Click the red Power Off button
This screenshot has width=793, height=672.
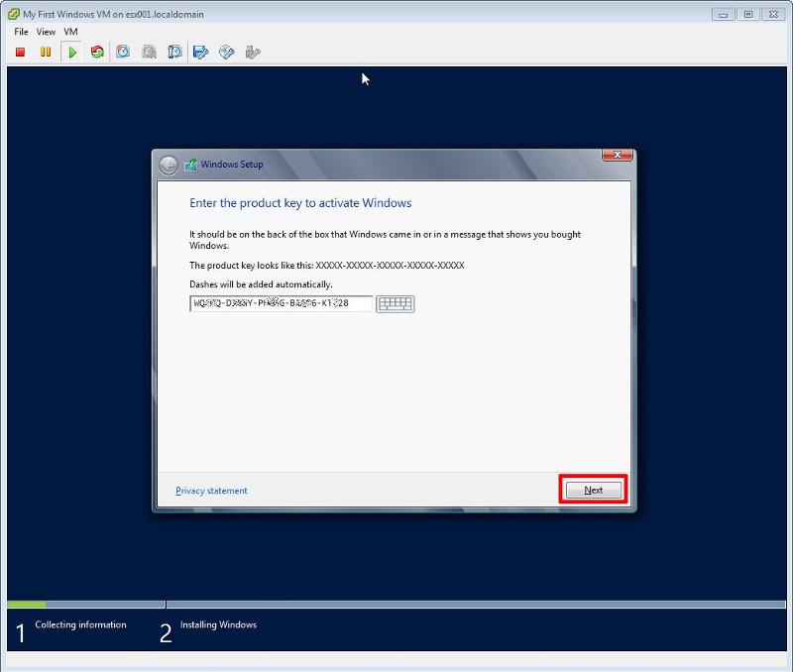[20, 53]
